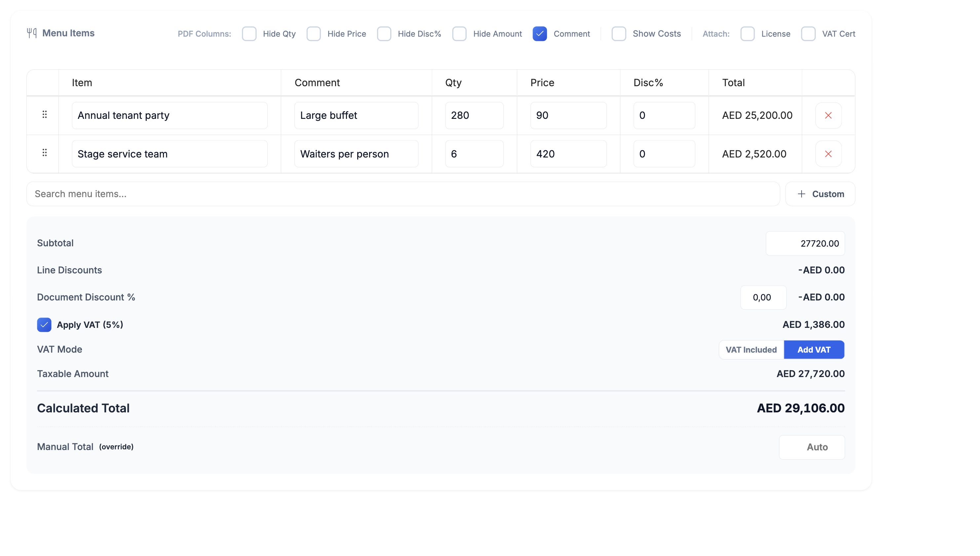Edit the price 90 field
The height and width of the screenshot is (556, 980).
(568, 115)
